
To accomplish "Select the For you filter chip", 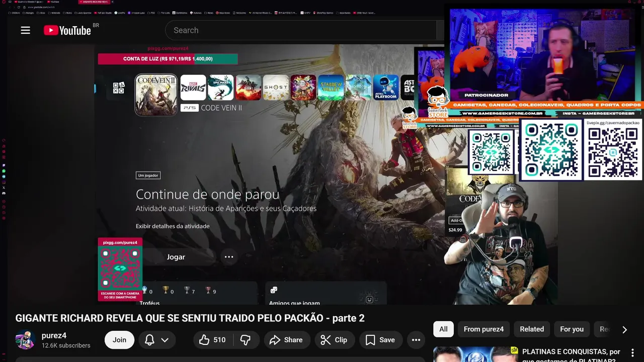I will pos(572,329).
